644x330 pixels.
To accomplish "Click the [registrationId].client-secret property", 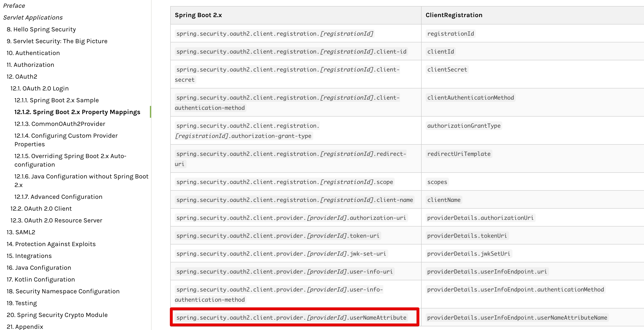I will [287, 75].
